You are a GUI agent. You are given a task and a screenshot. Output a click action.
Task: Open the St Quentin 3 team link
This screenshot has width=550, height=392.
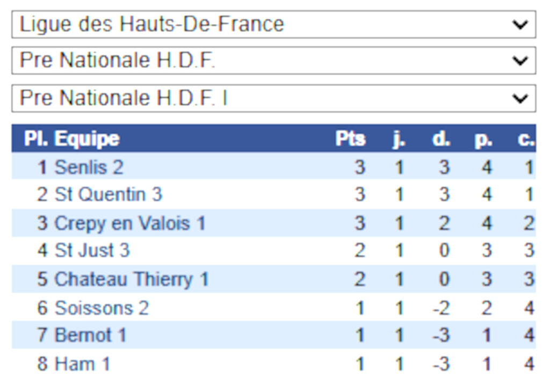coord(108,194)
